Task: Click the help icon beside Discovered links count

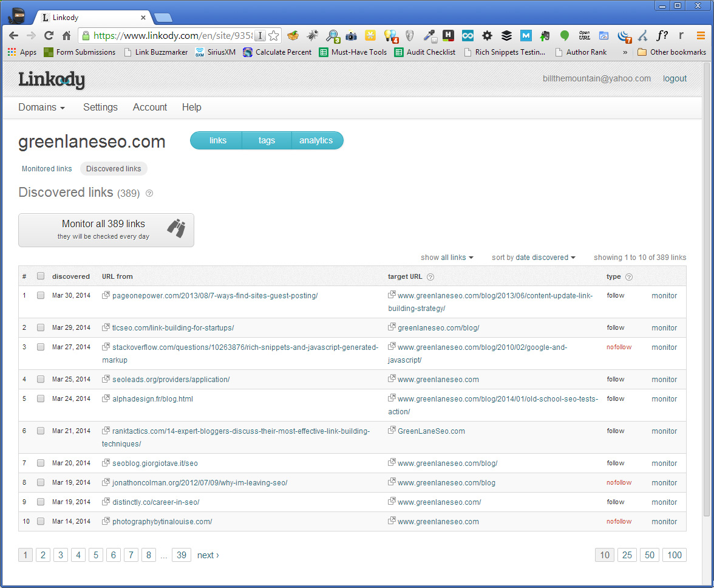Action: [x=149, y=194]
